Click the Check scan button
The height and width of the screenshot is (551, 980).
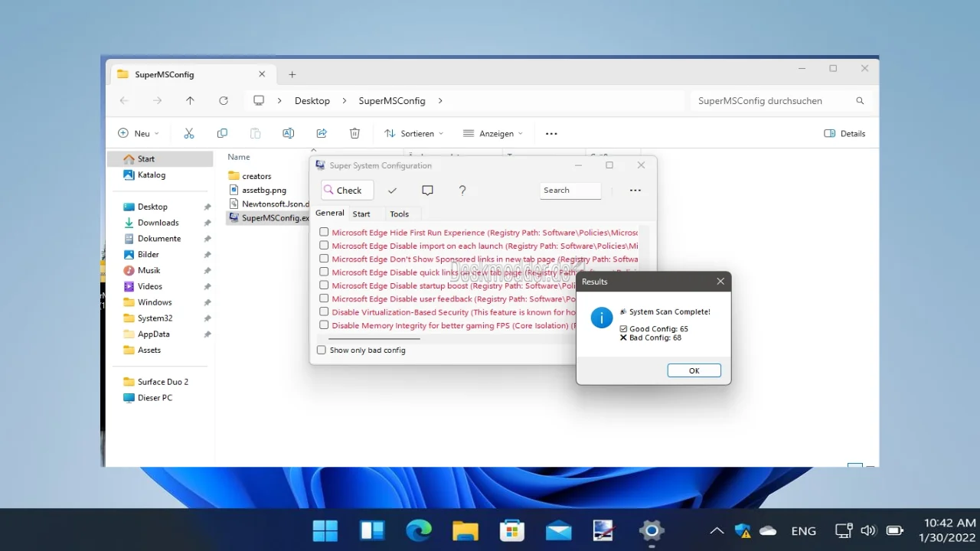click(347, 191)
